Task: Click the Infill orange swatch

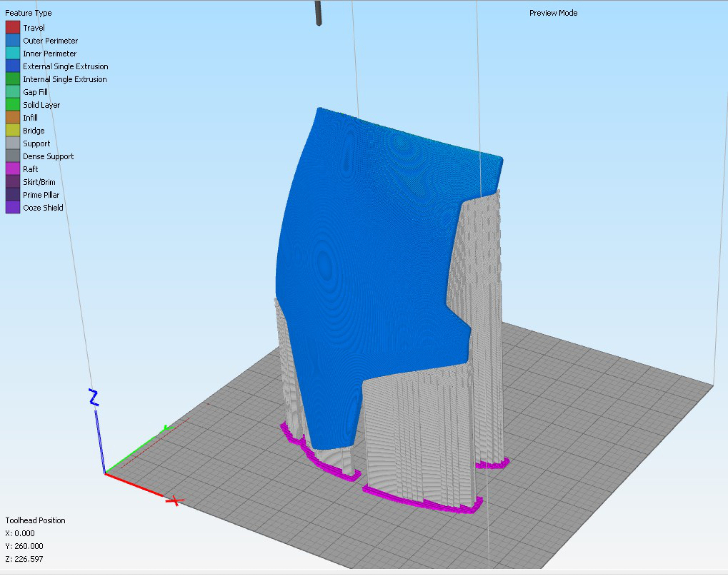Action: coord(13,118)
